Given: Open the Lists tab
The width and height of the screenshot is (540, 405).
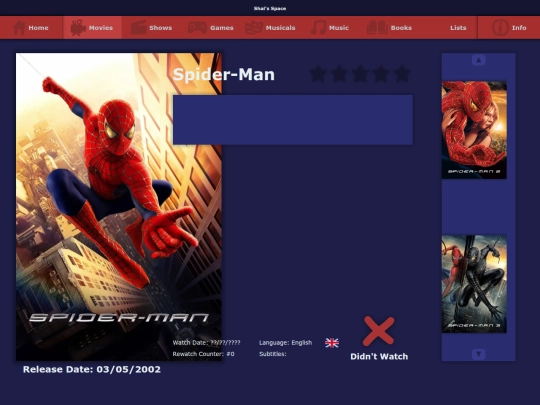Looking at the screenshot, I should (x=458, y=28).
